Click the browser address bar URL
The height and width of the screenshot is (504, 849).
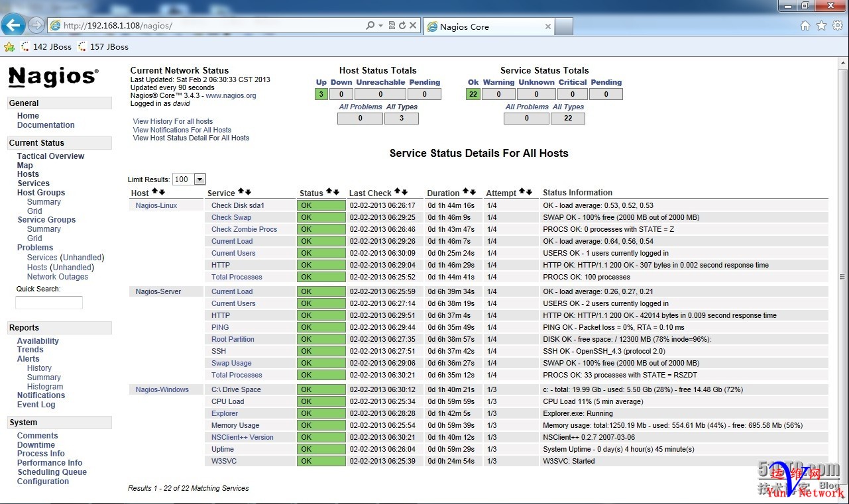tap(118, 26)
